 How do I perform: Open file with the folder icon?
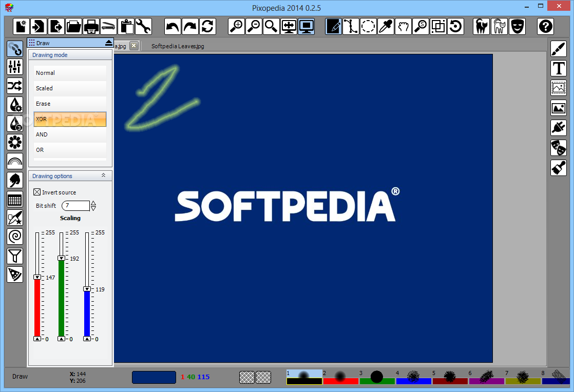[x=73, y=26]
